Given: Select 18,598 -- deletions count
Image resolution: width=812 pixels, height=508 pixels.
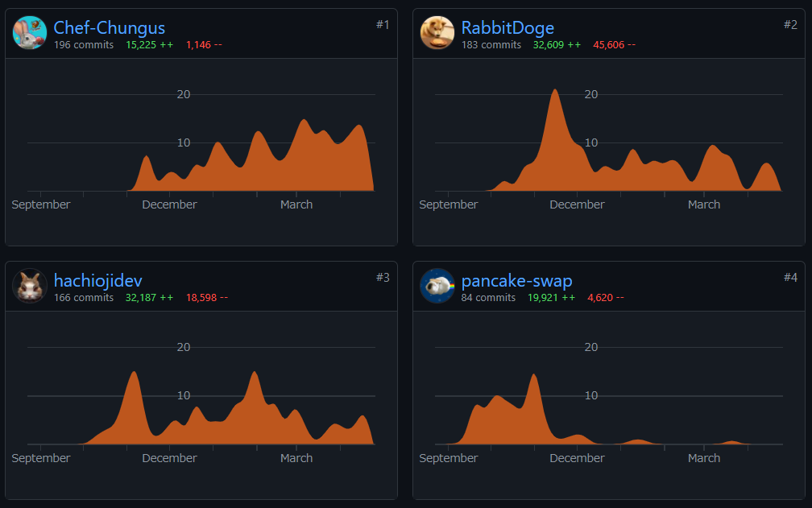Looking at the screenshot, I should click(207, 297).
